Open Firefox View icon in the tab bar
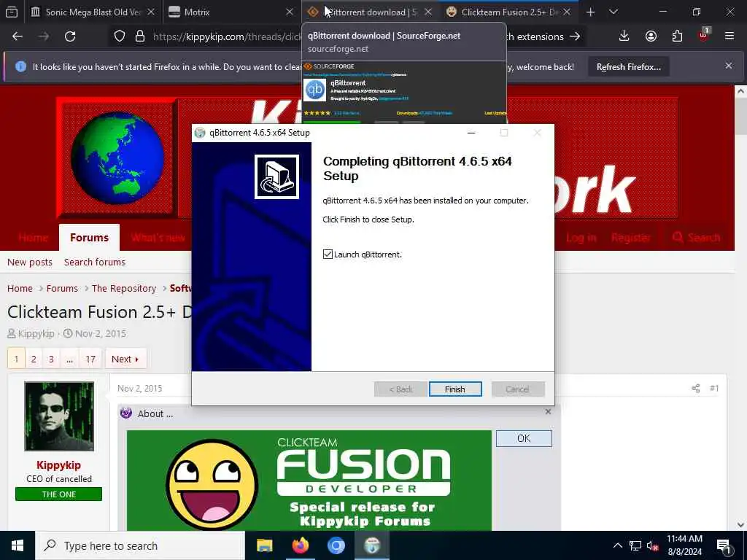This screenshot has width=747, height=560. coord(12,12)
